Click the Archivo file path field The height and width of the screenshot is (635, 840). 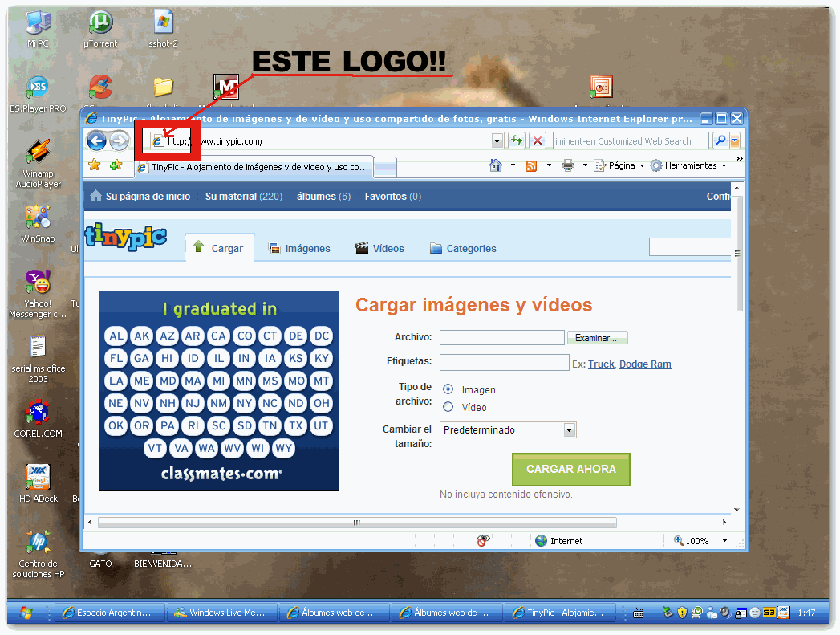point(502,338)
